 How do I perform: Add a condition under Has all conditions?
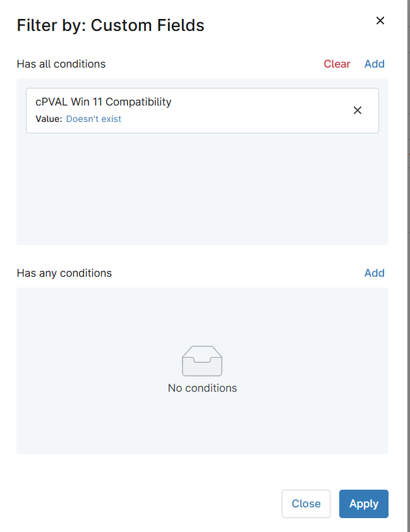375,64
